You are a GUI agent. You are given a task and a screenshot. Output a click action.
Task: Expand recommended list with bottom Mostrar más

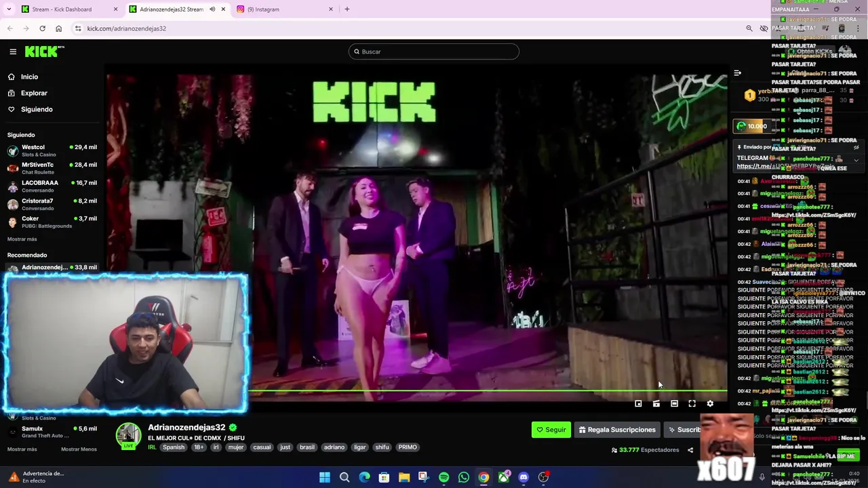pos(22,449)
